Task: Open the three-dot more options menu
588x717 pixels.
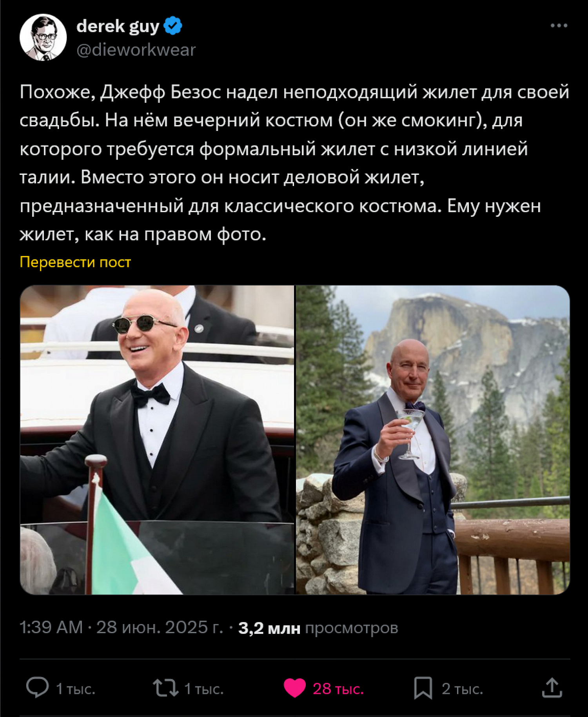Action: pos(559,26)
